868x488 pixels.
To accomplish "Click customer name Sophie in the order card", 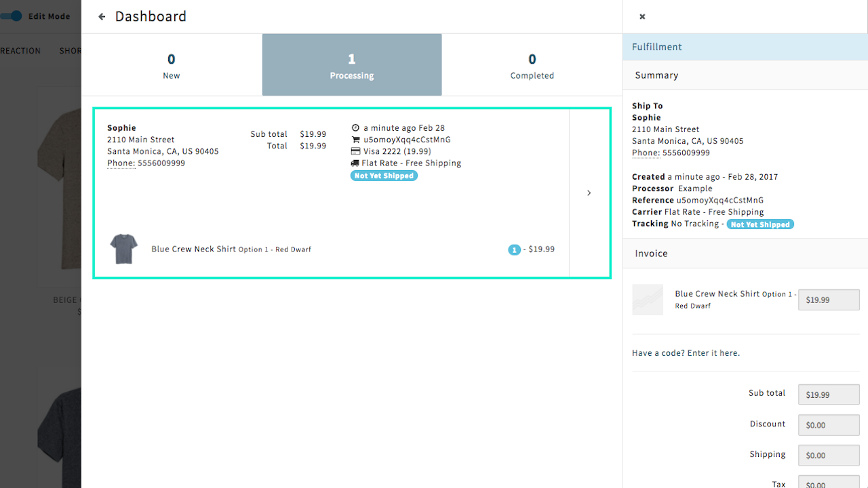I will [121, 128].
